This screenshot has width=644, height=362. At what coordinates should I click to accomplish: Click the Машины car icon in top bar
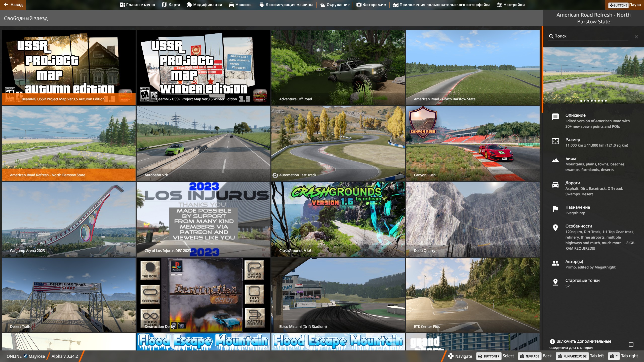(231, 5)
